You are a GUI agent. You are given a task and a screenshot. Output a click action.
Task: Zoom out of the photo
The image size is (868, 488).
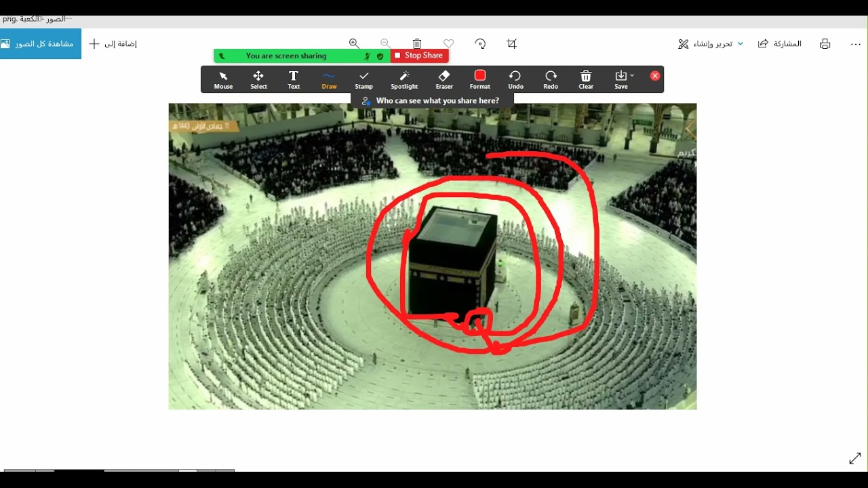385,43
